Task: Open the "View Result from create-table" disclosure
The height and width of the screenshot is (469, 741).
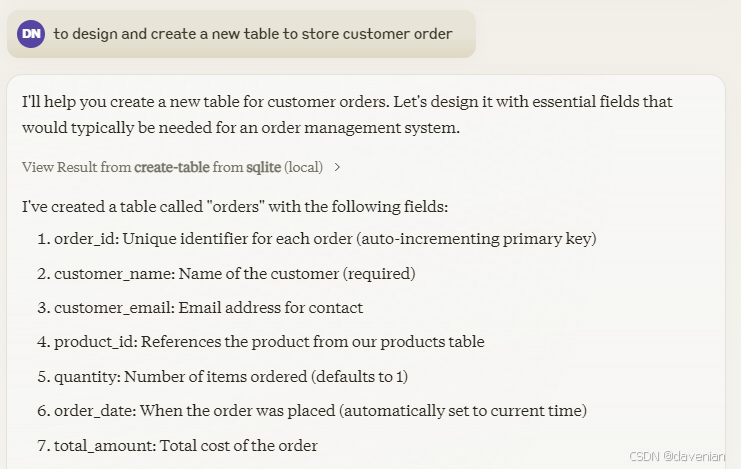Action: [180, 167]
